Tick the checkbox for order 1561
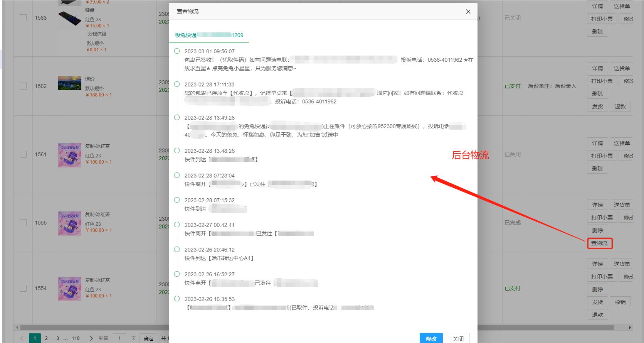The width and height of the screenshot is (644, 343). [x=23, y=154]
